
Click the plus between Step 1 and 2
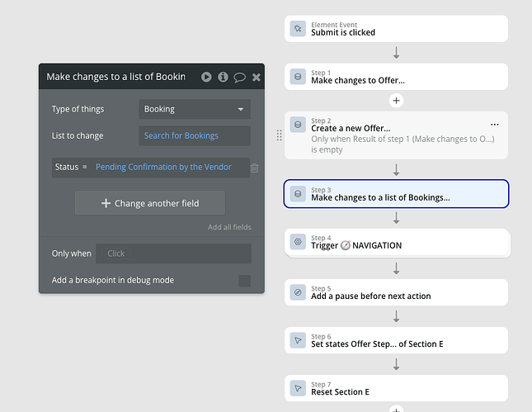[x=396, y=101]
